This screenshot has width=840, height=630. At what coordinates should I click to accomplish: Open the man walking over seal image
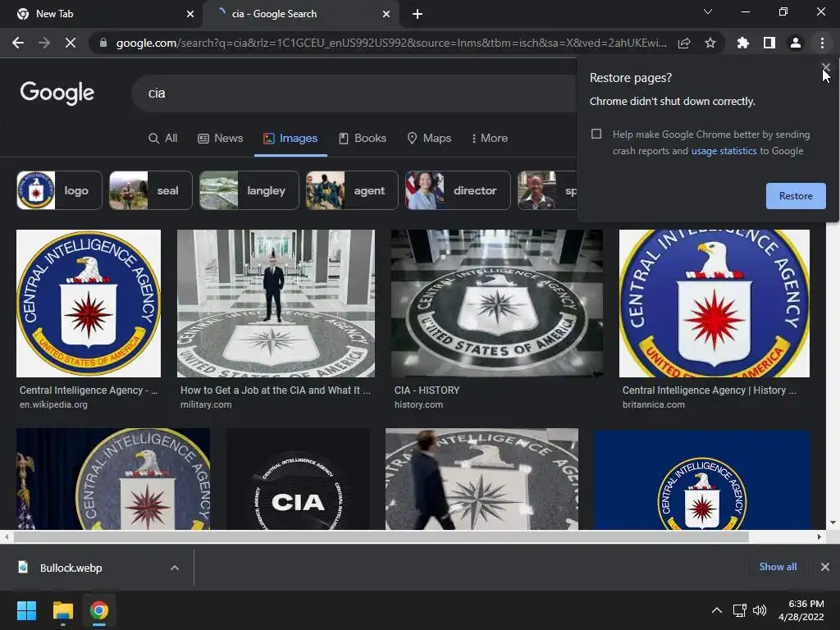(x=482, y=479)
